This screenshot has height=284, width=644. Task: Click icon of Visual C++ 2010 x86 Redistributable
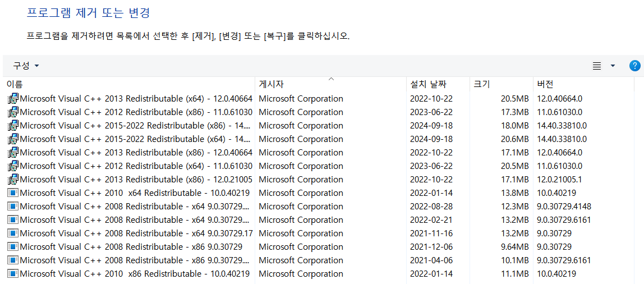(x=13, y=274)
